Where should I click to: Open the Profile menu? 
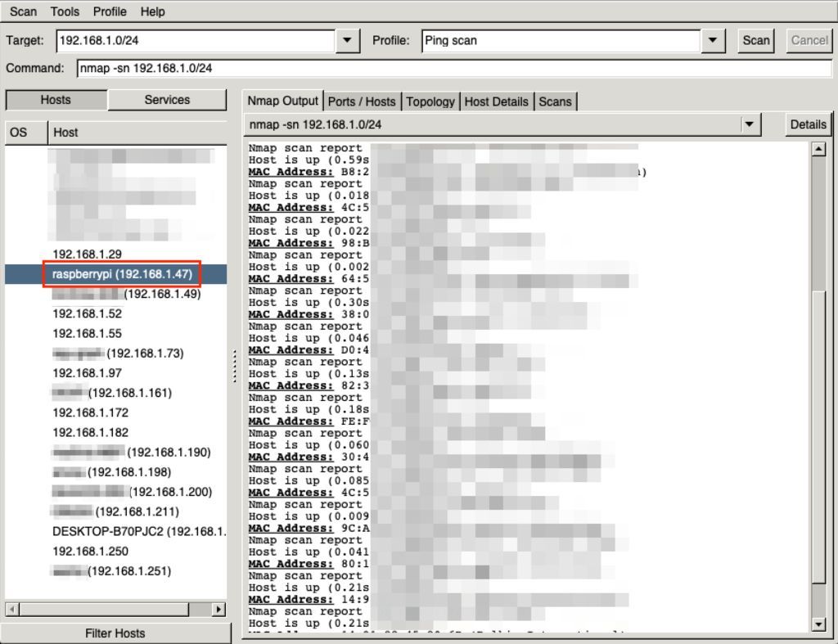point(110,11)
